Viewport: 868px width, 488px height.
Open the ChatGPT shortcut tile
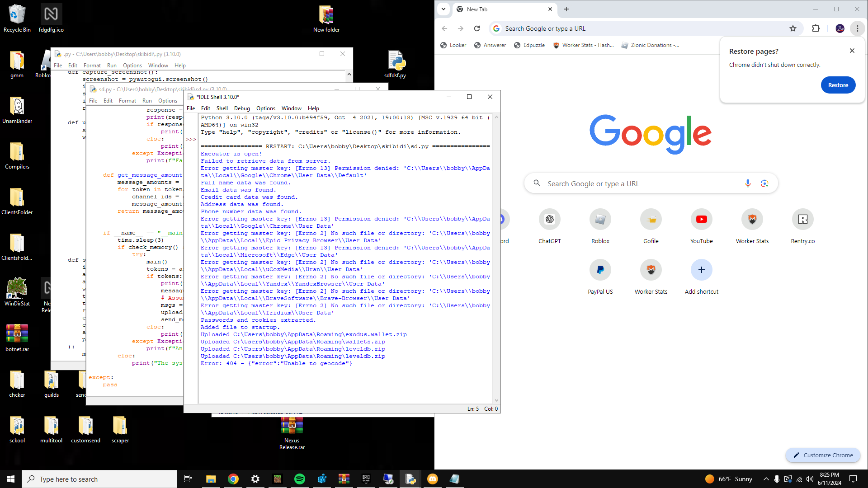tap(549, 220)
